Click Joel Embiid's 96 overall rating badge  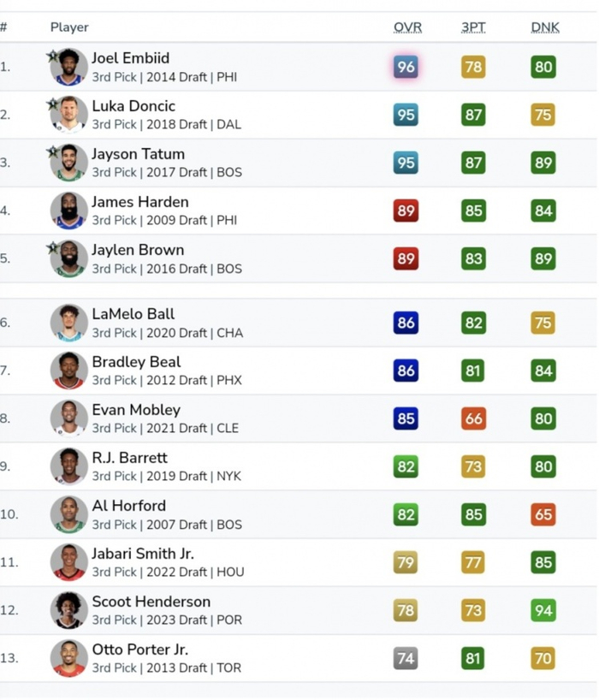coord(406,67)
